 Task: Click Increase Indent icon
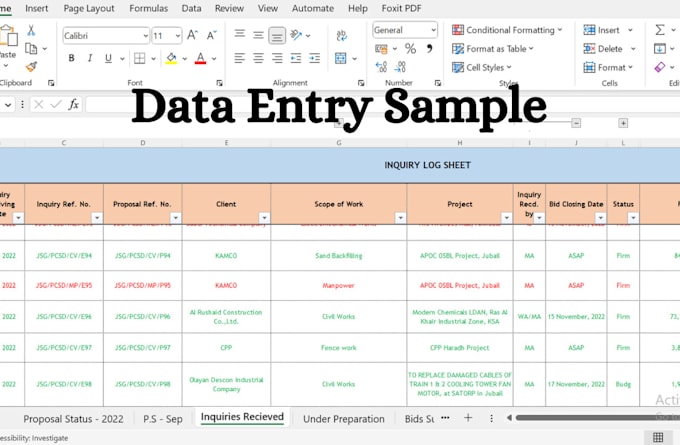coord(314,58)
